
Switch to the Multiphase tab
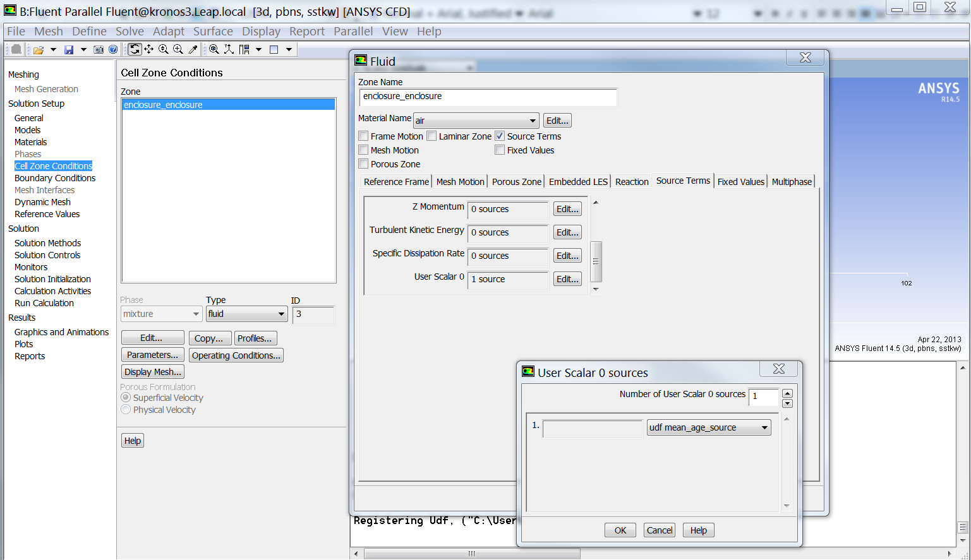tap(792, 182)
